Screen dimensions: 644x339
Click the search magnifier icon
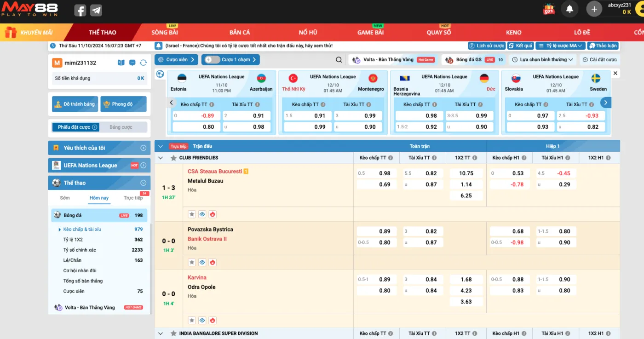(x=339, y=60)
